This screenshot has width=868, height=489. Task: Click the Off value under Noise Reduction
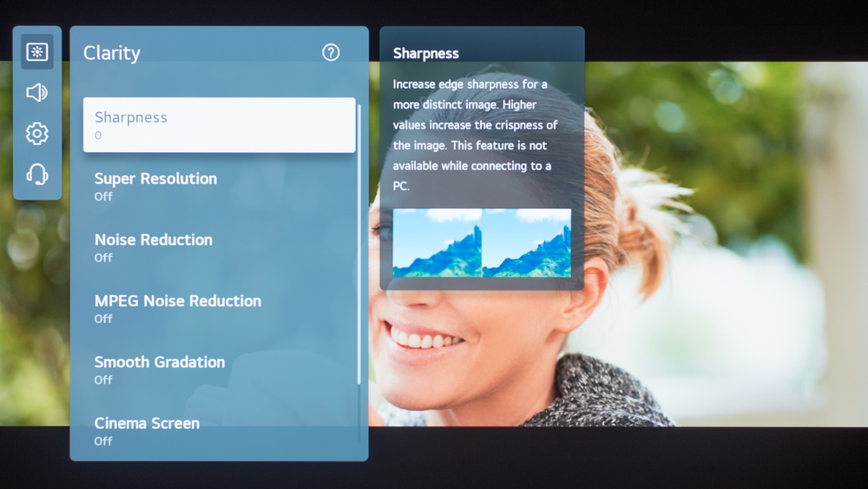103,257
